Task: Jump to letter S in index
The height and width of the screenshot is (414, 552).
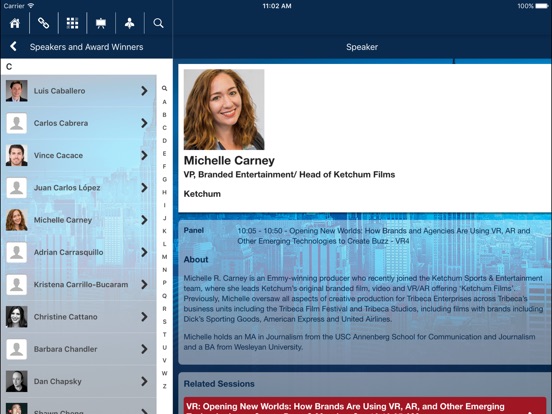Action: (164, 321)
